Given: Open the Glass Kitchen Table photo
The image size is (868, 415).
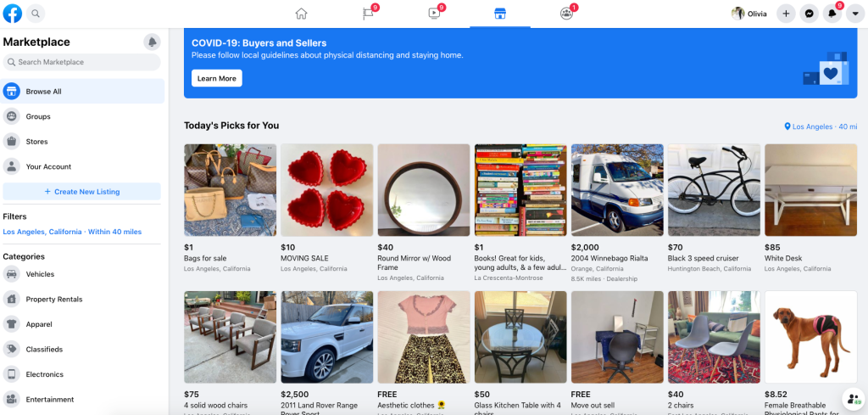Looking at the screenshot, I should pyautogui.click(x=520, y=337).
